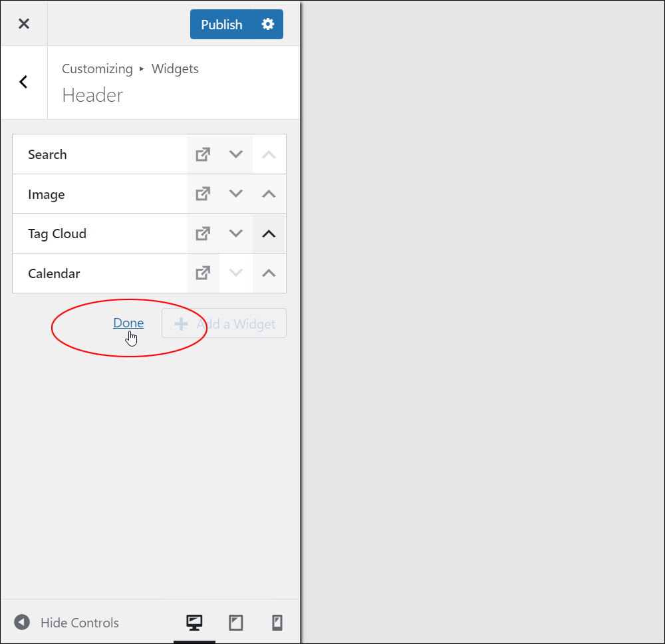The image size is (665, 644).
Task: Select the Search widget row
Action: click(100, 154)
